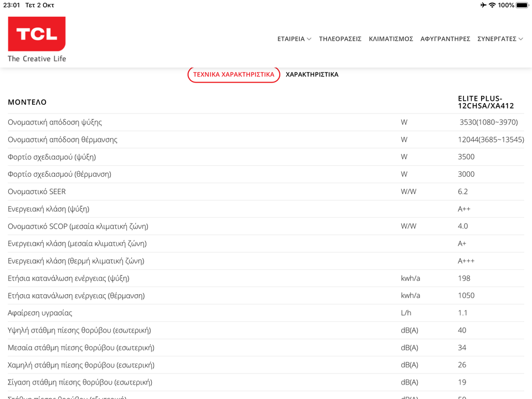Click the dehumidification value 1.1

coord(462,313)
